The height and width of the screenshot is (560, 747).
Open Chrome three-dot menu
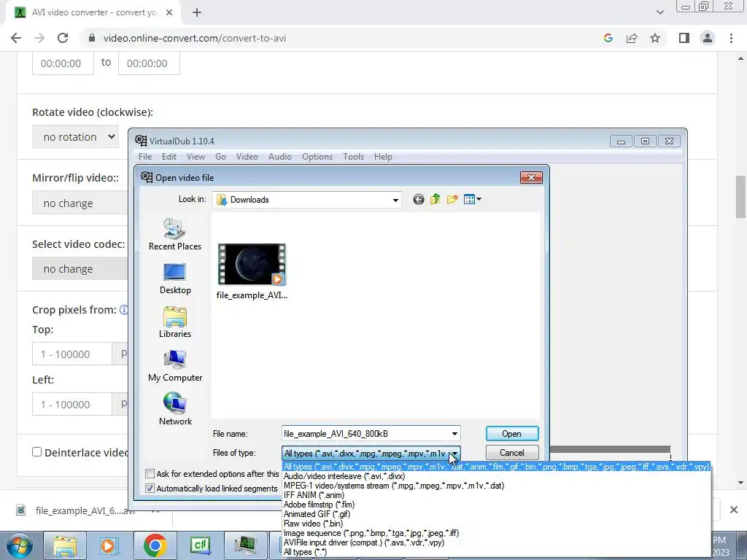click(x=731, y=38)
